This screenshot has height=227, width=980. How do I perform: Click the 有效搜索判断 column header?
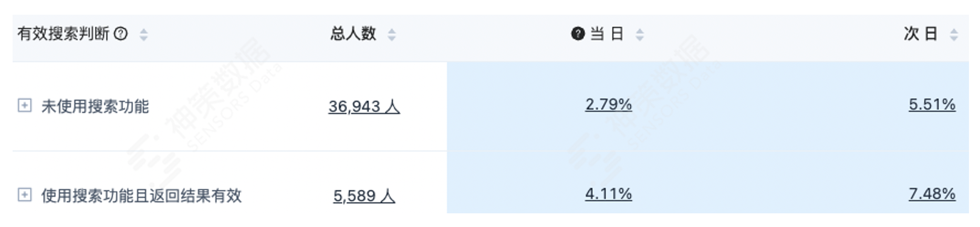tap(63, 34)
